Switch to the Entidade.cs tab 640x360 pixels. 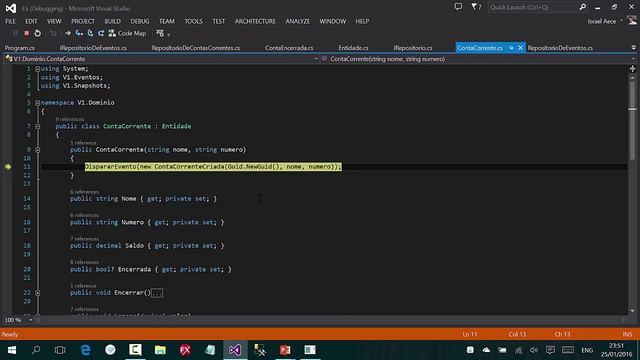point(353,48)
